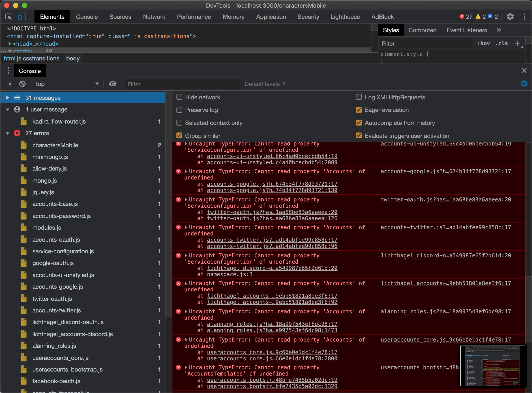This screenshot has height=393, width=532.
Task: Click into the console Filter input
Action: [183, 84]
